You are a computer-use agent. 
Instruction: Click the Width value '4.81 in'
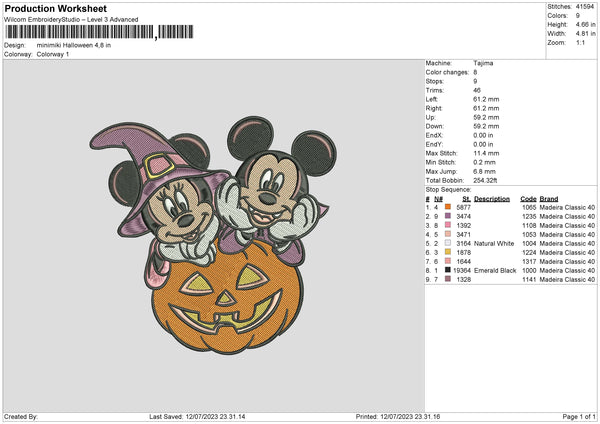585,34
